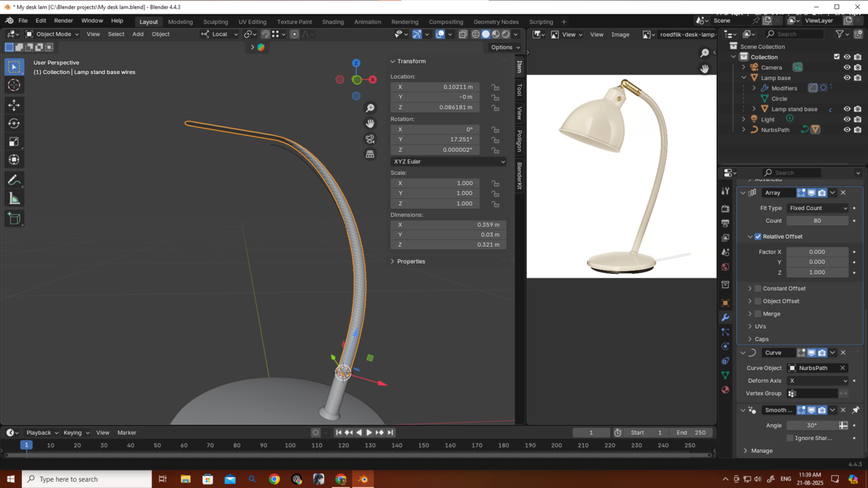
Task: Uncheck Relative Offset in Array modifier
Action: point(758,237)
